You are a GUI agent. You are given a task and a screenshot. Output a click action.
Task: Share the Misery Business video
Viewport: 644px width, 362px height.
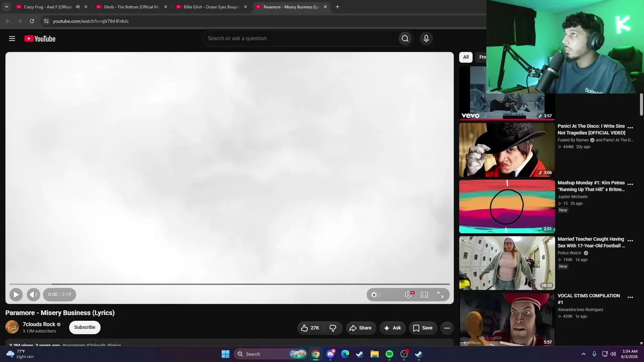click(x=360, y=328)
